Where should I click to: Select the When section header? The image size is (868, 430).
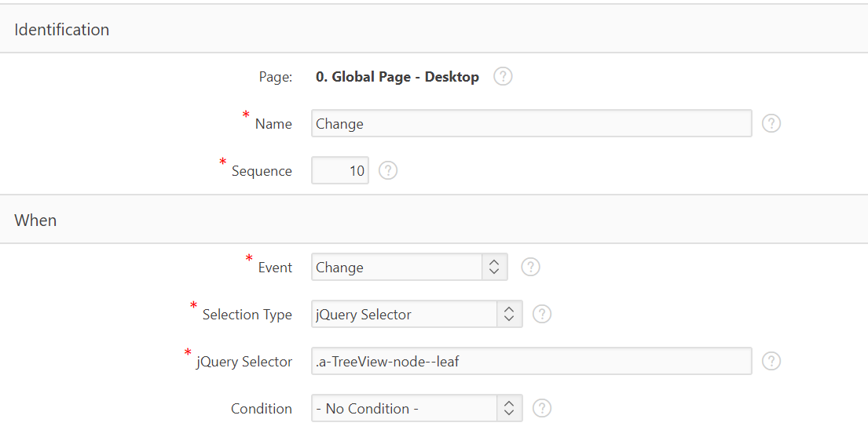(x=434, y=220)
